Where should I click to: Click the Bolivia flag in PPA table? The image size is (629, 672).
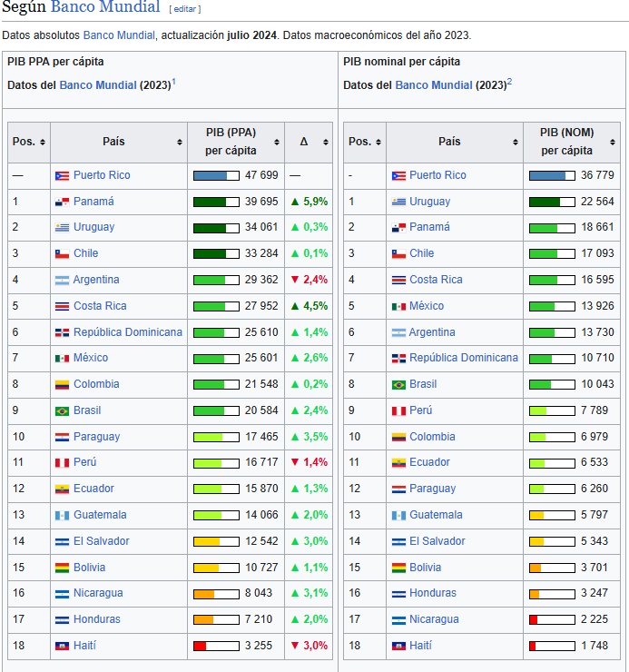tap(62, 568)
